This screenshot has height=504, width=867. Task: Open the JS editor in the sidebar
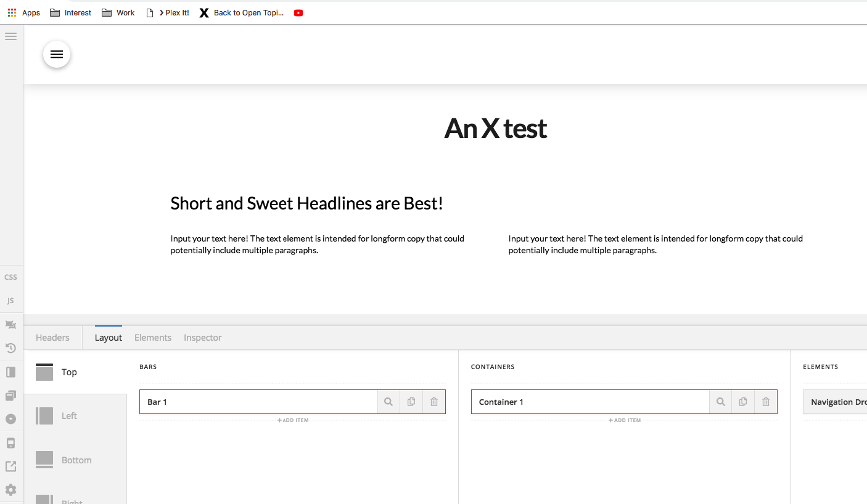click(10, 301)
